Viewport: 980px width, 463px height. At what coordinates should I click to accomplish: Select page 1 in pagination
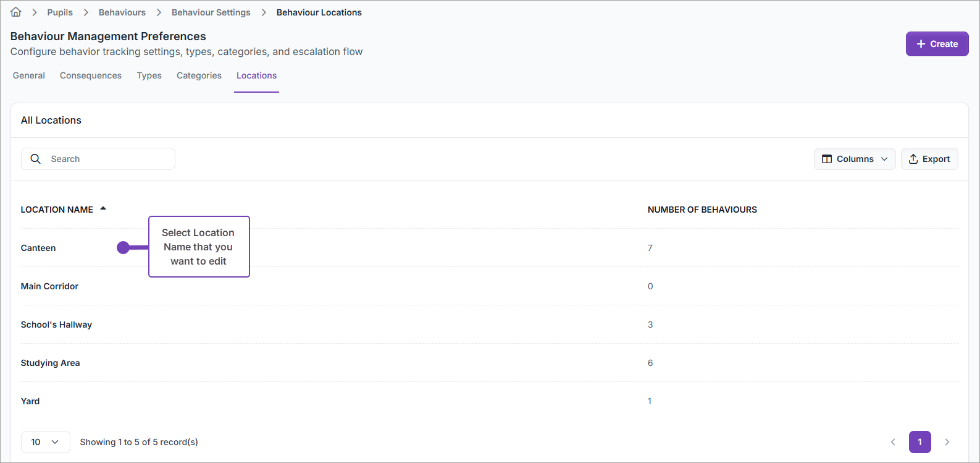point(919,442)
